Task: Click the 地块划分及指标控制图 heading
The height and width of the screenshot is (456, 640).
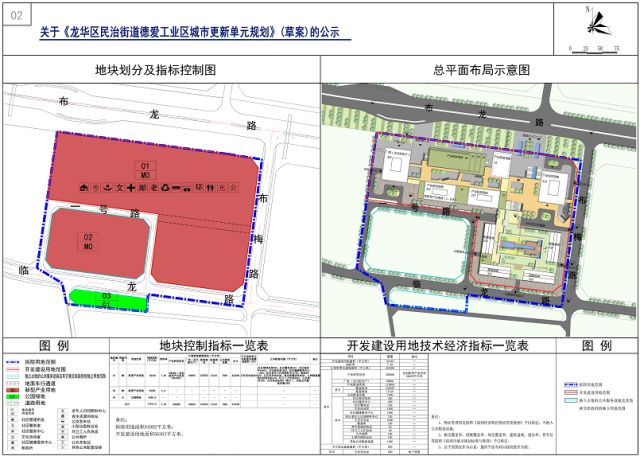Action: click(155, 70)
